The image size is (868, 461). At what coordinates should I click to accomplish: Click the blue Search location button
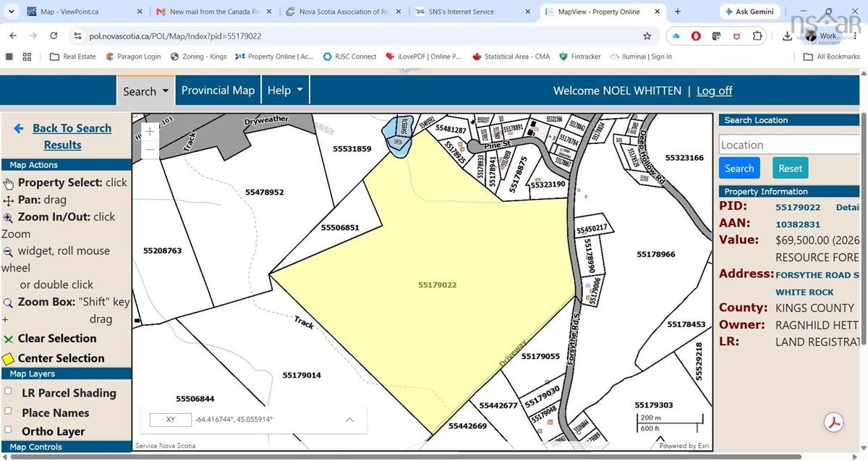739,168
